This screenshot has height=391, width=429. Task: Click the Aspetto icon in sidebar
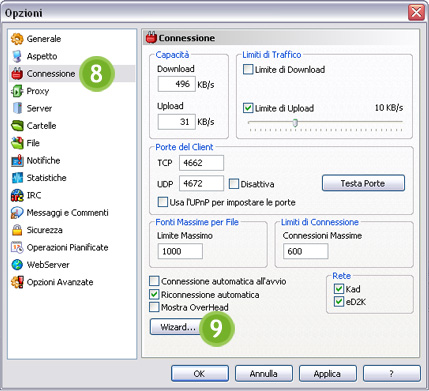(17, 56)
